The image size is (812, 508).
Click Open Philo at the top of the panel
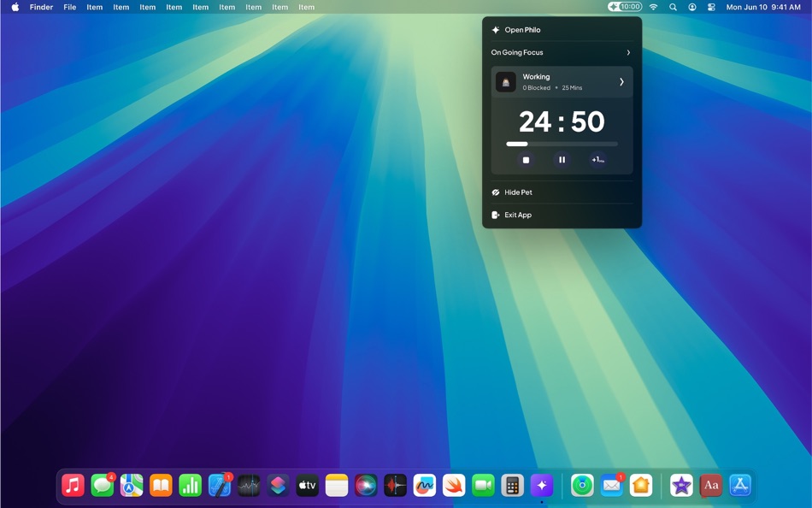(522, 29)
